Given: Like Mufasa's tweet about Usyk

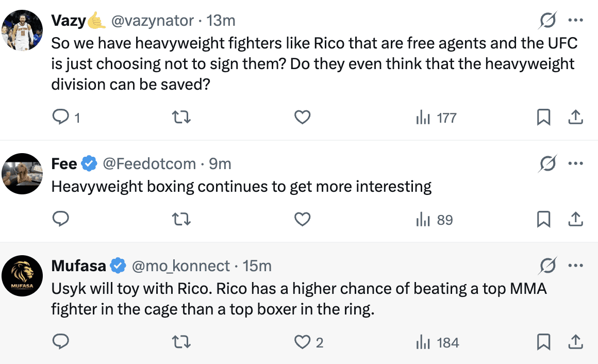Looking at the screenshot, I should 302,342.
